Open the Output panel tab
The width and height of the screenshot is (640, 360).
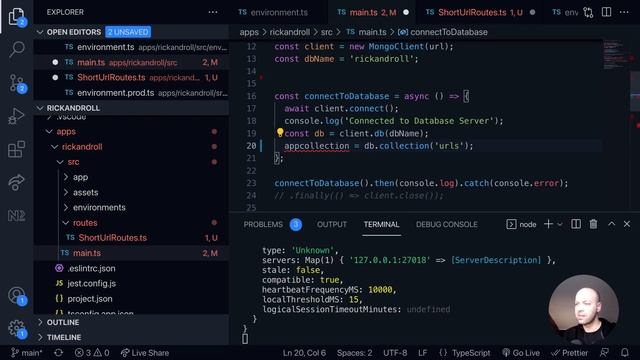tap(331, 224)
